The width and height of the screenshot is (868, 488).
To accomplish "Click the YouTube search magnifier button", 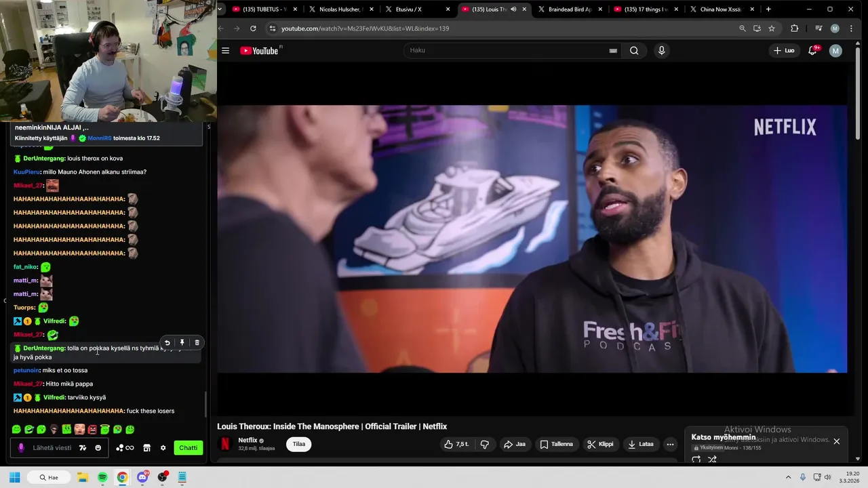I will pyautogui.click(x=634, y=50).
